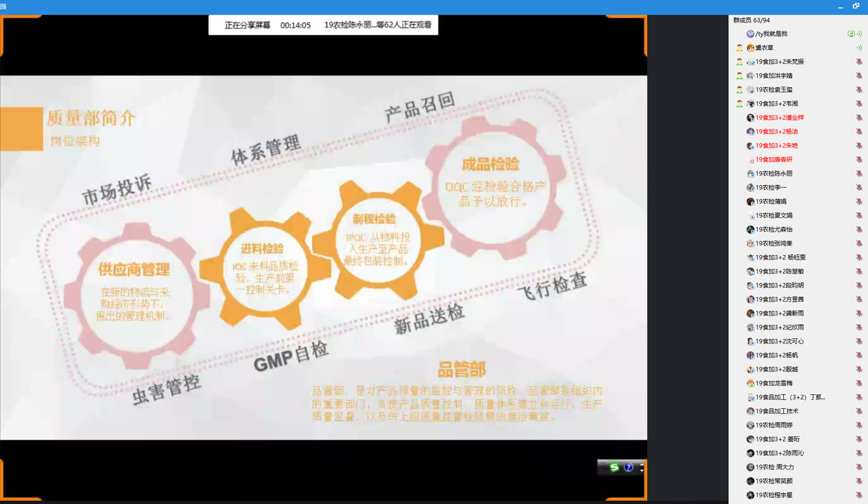
Task: Open the blue question mark help icon
Action: pos(628,467)
